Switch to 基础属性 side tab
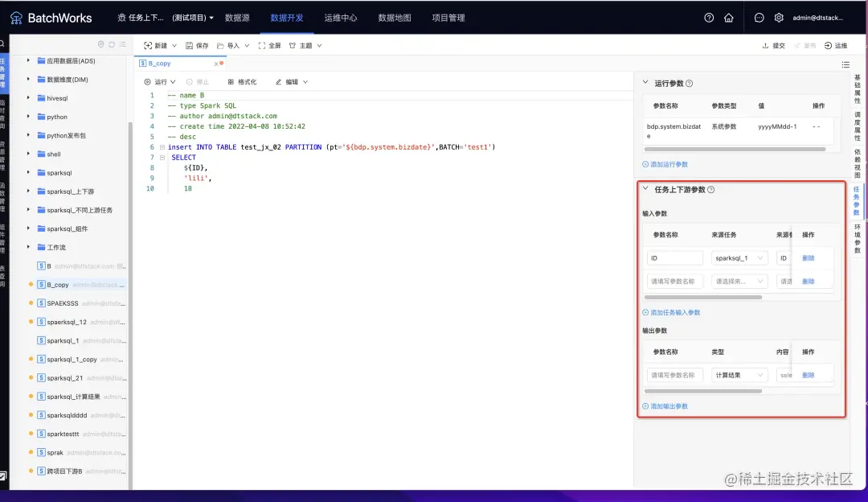This screenshot has height=502, width=868. point(857,89)
